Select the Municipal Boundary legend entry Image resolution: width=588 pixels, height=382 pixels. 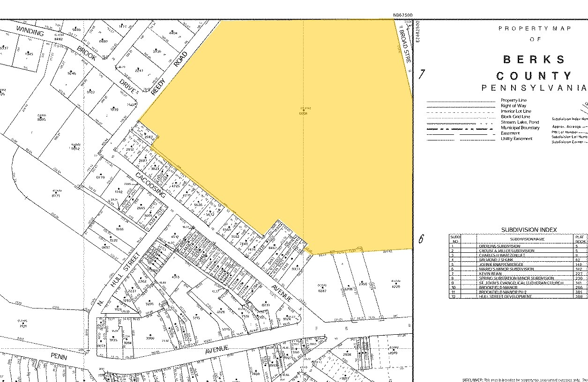520,128
